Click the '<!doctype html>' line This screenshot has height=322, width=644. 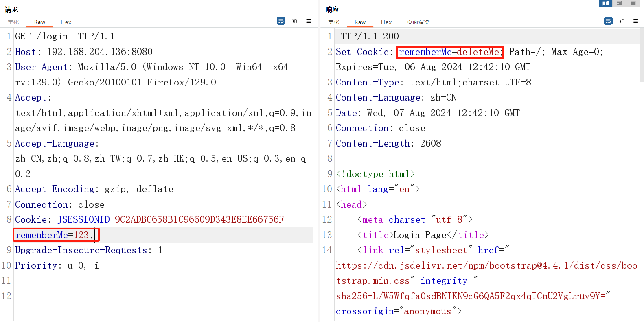(x=375, y=174)
